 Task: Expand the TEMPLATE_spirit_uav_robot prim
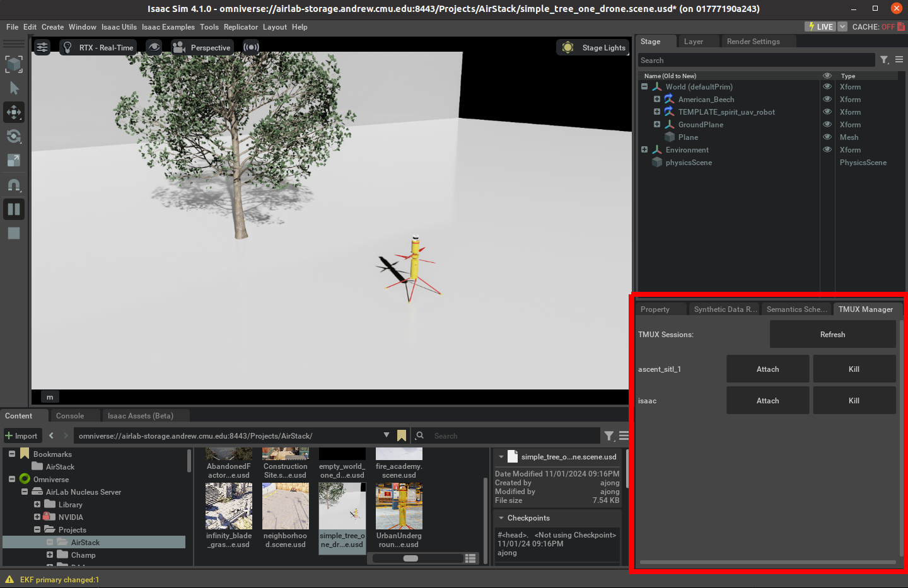pyautogui.click(x=657, y=112)
